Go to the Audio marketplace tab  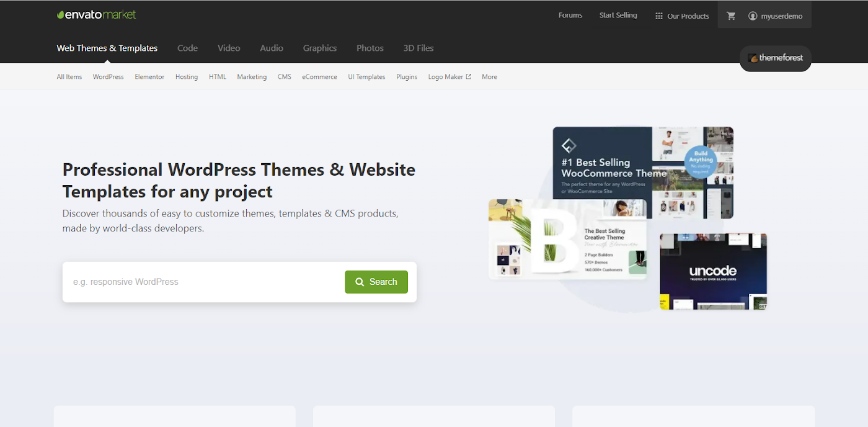272,48
